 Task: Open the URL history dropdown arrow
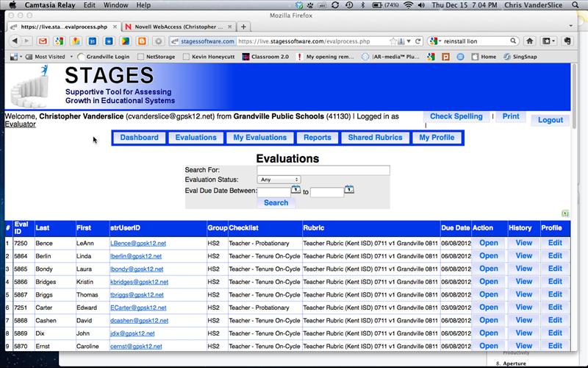coord(409,41)
